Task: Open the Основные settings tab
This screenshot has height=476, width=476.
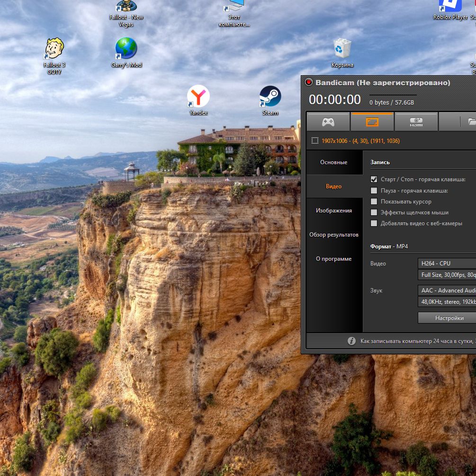Action: pyautogui.click(x=334, y=162)
